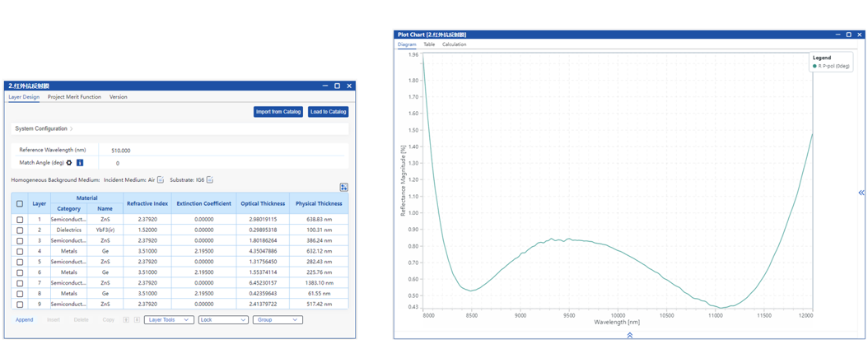Check the box for layer 2 YbF3(ir)
Image resolution: width=868 pixels, height=344 pixels.
click(x=20, y=230)
